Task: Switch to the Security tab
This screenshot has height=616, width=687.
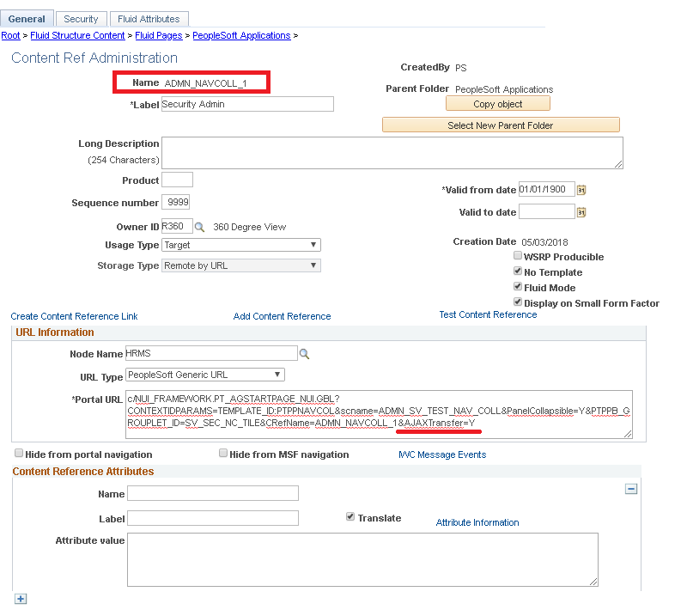Action: pos(81,18)
